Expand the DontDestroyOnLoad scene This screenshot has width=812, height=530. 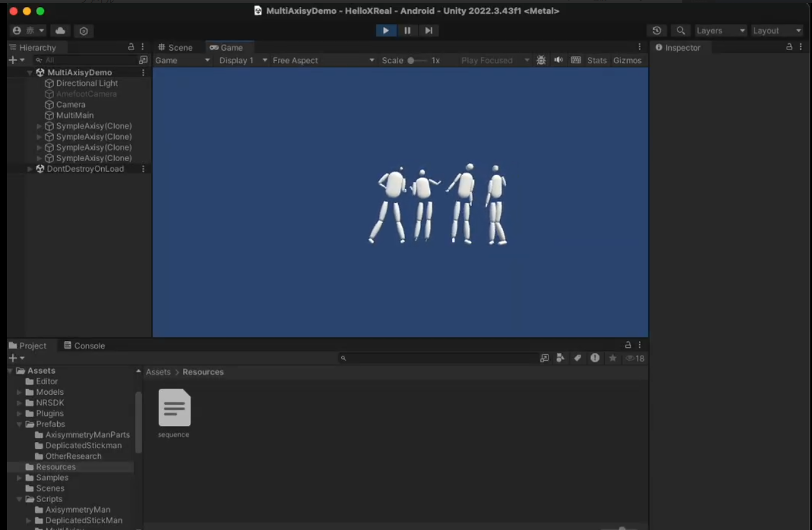pyautogui.click(x=30, y=169)
